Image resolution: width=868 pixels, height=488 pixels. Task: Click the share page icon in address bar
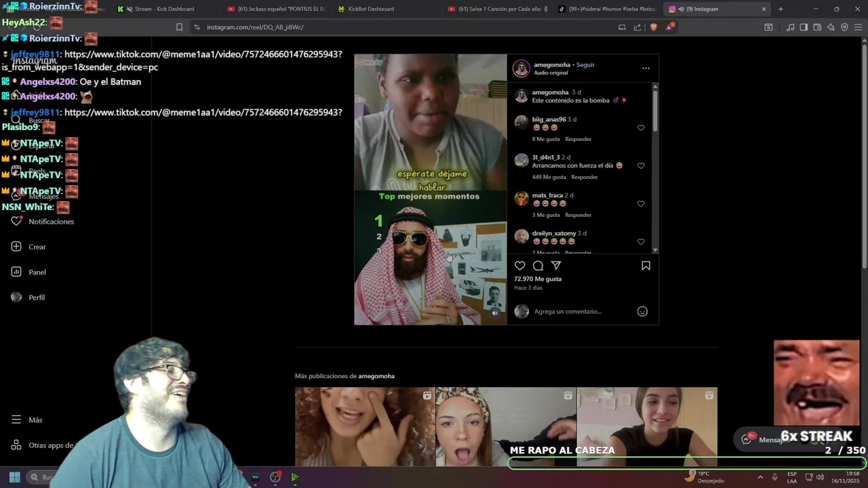click(x=637, y=27)
